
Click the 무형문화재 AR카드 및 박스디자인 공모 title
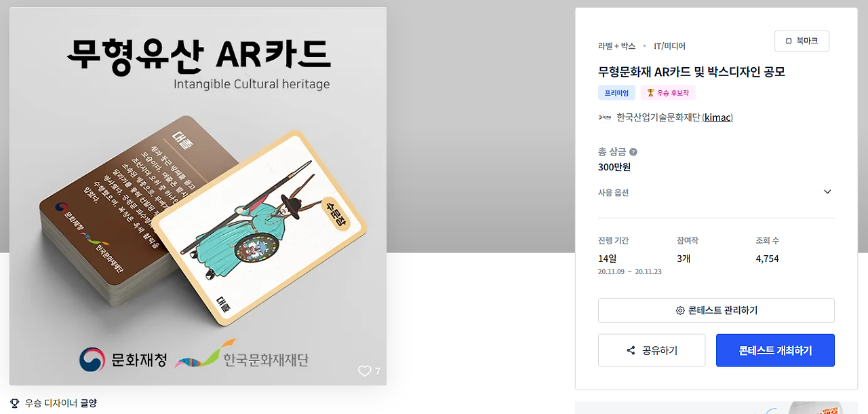pos(691,71)
